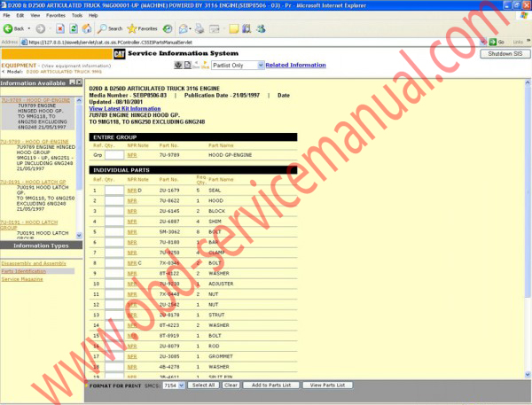The image size is (532, 405).
Task: Open the Favorites star toolbar button
Action: [x=142, y=29]
